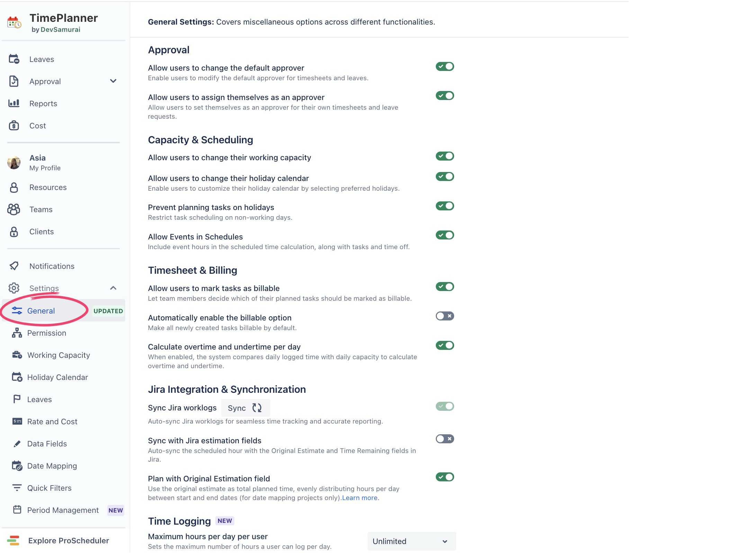The height and width of the screenshot is (553, 756).
Task: Click the Notifications icon
Action: pyautogui.click(x=14, y=266)
